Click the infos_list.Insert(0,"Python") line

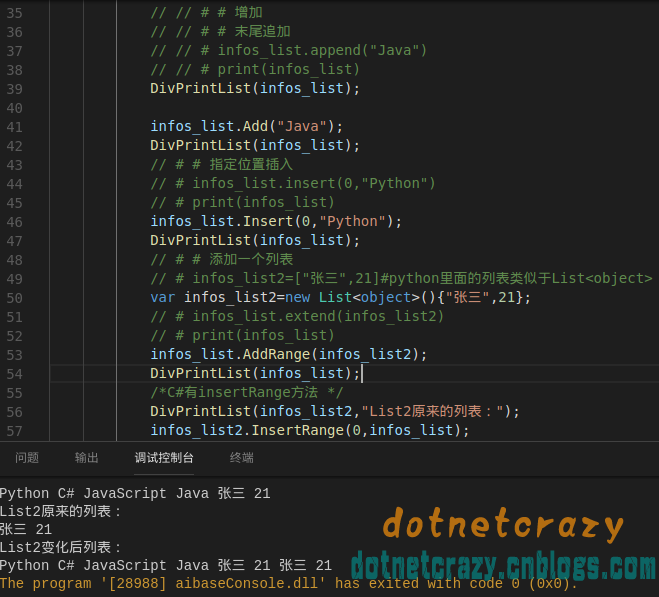point(276,221)
